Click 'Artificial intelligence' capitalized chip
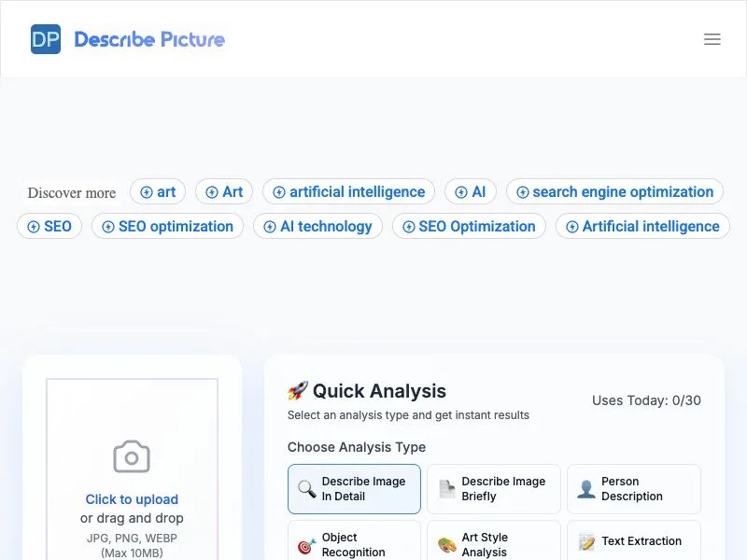This screenshot has width=747, height=560. coord(642,226)
